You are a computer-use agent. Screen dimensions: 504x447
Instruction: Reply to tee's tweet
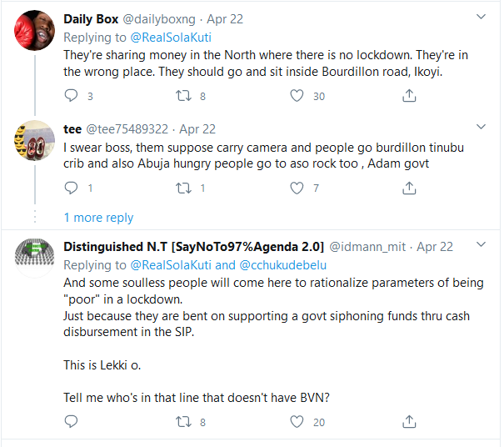click(x=71, y=188)
